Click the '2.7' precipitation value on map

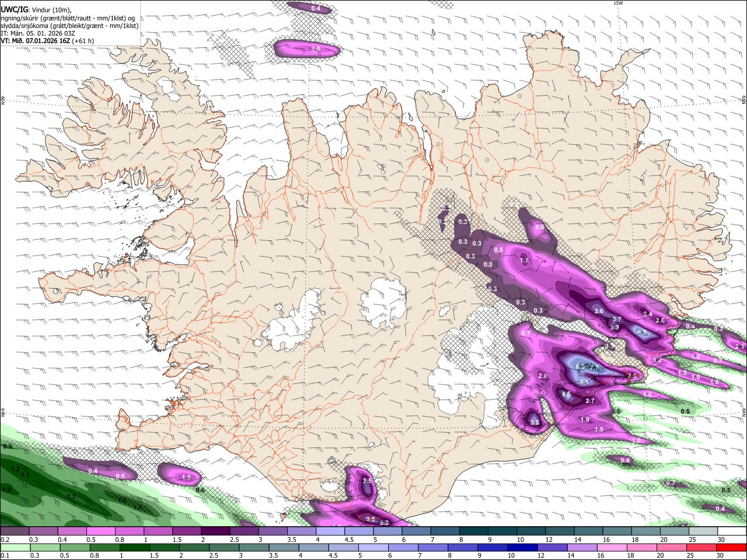coord(590,401)
